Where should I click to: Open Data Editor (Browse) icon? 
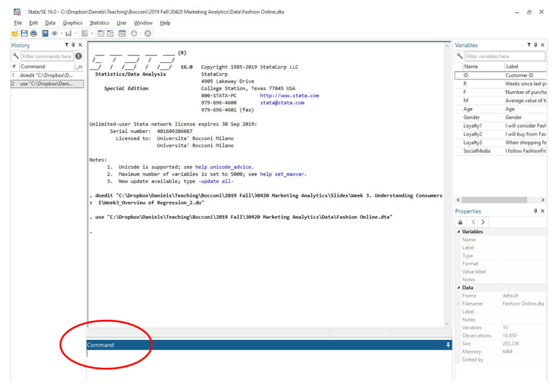[110, 34]
